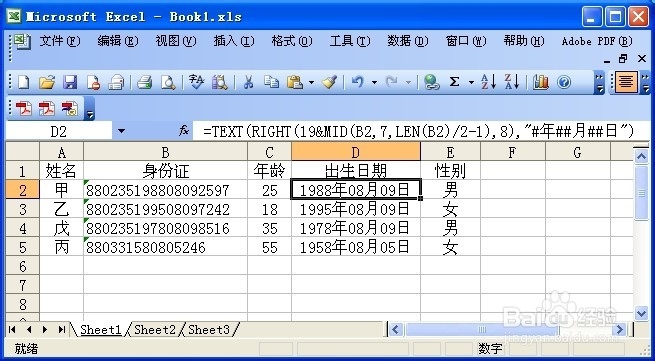Screen dimensions: 655x361
Task: Save the workbook with the floppy disk icon
Action: 70,82
